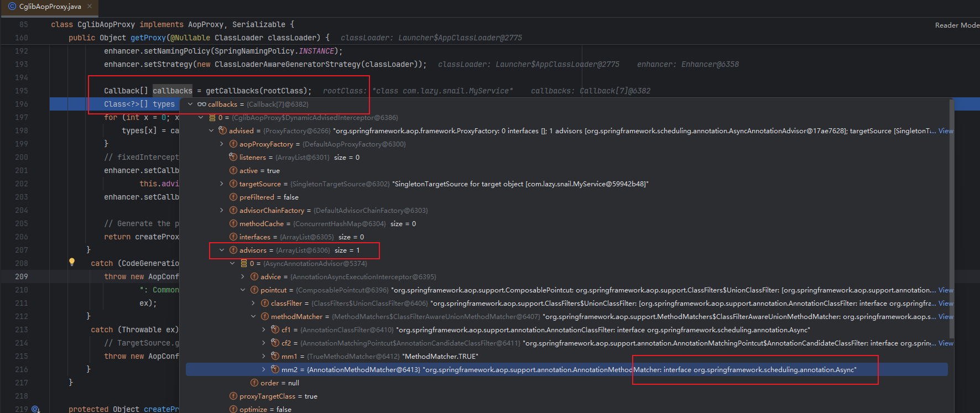This screenshot has width=980, height=413.
Task: Open the View link on the cf2 row
Action: (x=946, y=343)
